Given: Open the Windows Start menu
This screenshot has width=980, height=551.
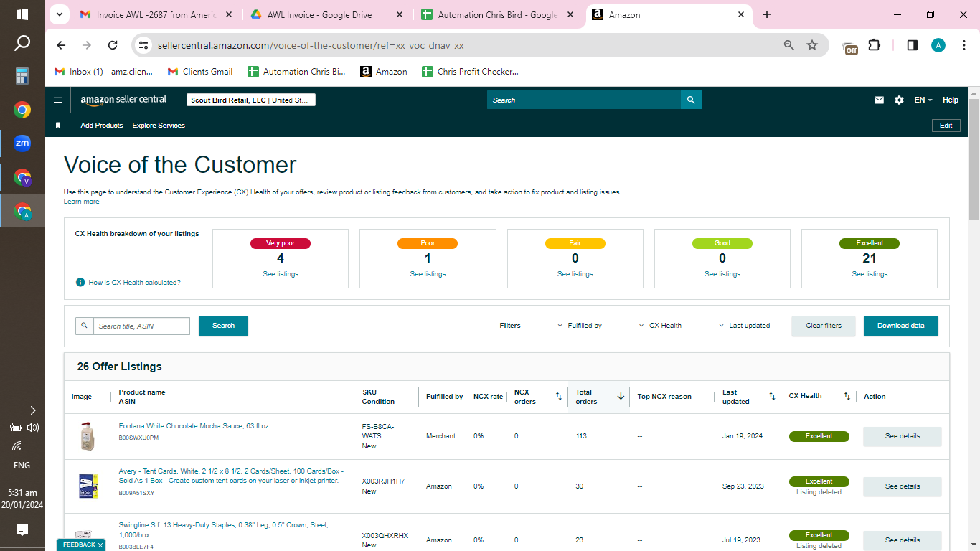Looking at the screenshot, I should tap(22, 14).
